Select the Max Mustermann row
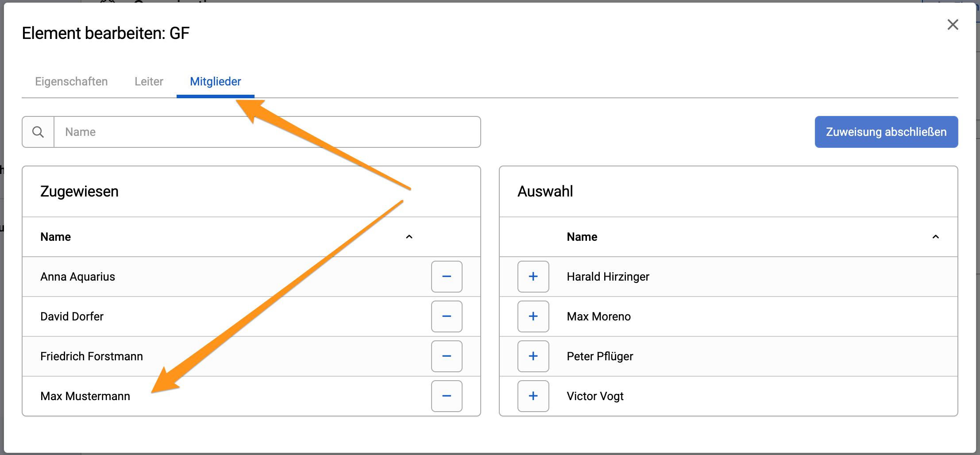The width and height of the screenshot is (980, 455). coord(251,396)
